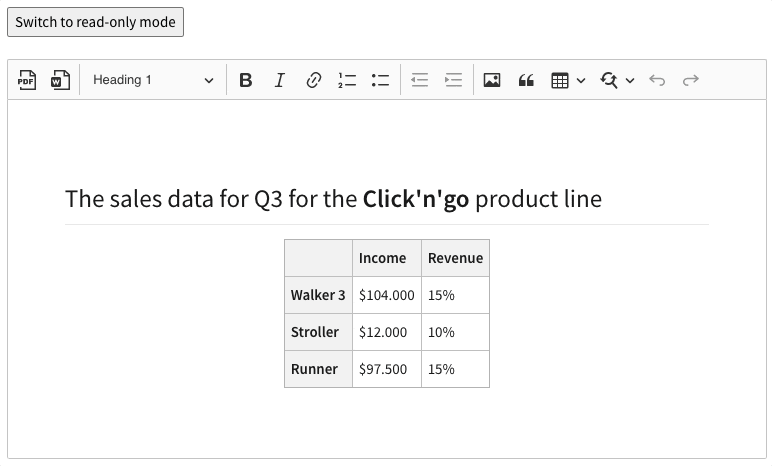Screen dimensions: 772x466
Task: Click the Redo arrow
Action: (x=690, y=80)
